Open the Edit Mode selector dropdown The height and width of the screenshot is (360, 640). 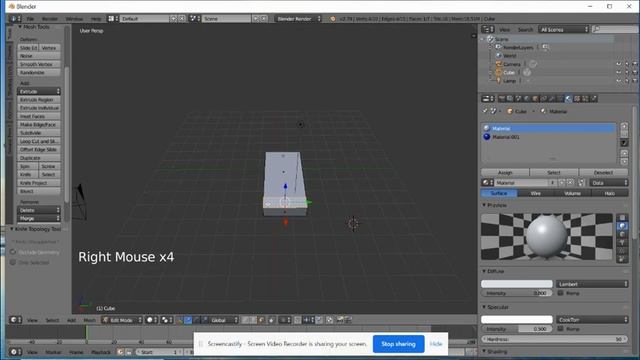point(122,320)
